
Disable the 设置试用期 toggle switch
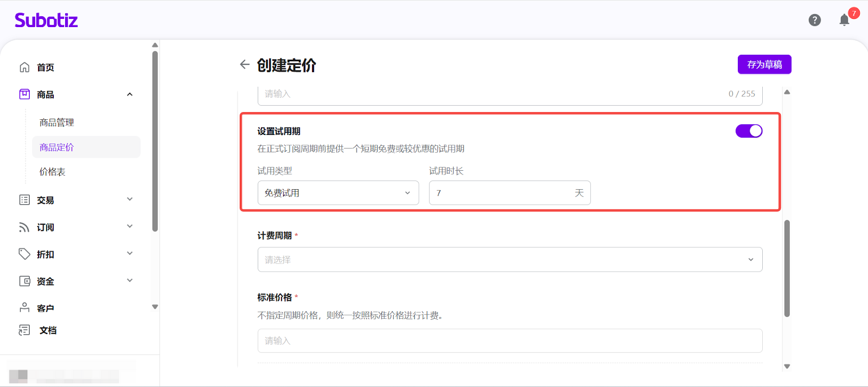pos(749,131)
